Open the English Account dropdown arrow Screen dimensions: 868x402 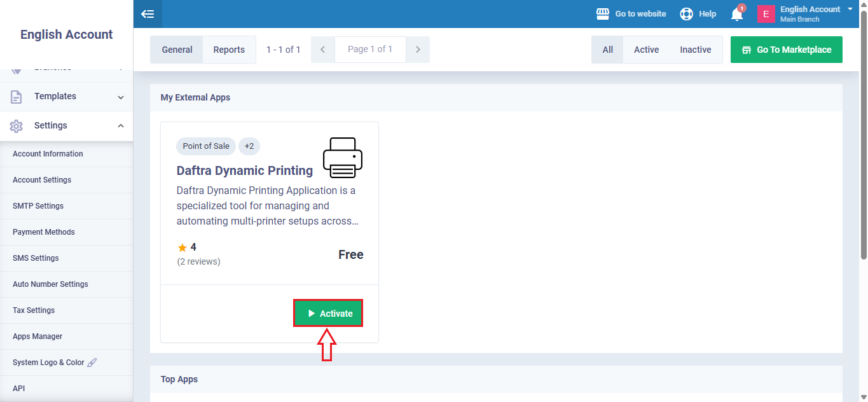[x=850, y=9]
